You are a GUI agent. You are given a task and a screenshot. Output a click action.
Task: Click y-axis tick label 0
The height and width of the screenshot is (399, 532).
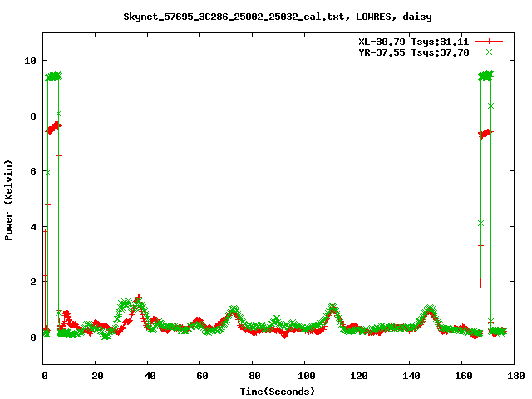33,337
